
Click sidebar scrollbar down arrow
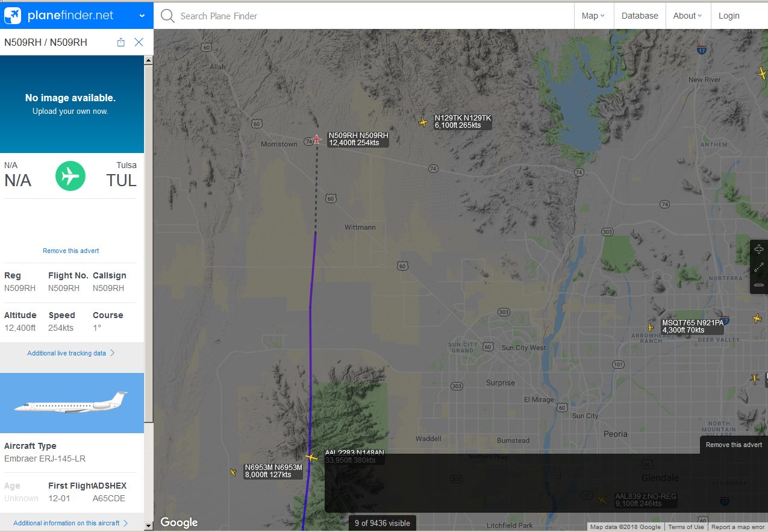tap(149, 526)
